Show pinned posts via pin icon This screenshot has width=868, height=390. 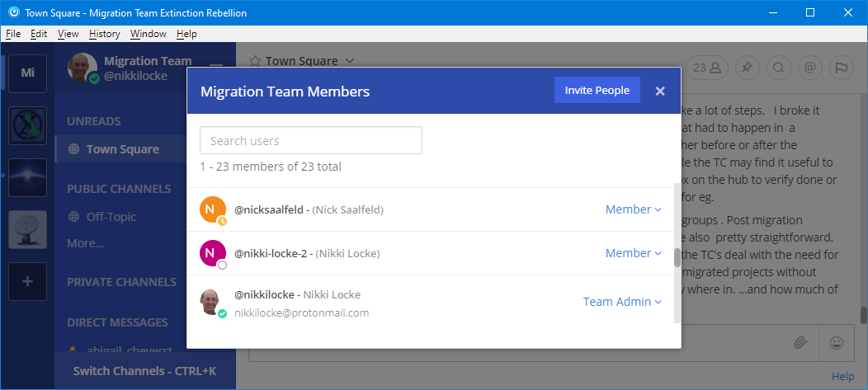[x=747, y=68]
